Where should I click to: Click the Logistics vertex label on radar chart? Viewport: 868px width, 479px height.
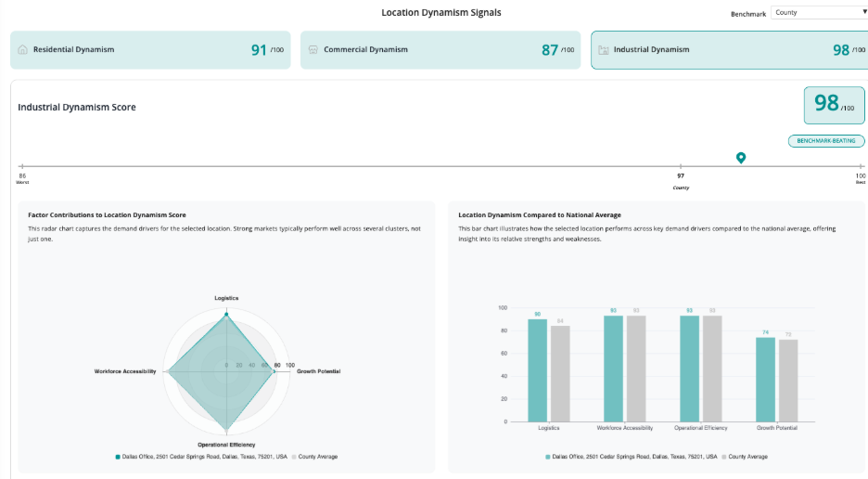[226, 298]
